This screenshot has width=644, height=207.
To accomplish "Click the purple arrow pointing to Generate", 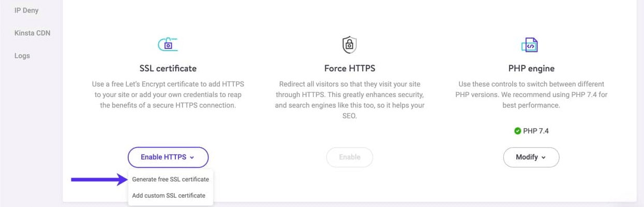I will (x=98, y=180).
